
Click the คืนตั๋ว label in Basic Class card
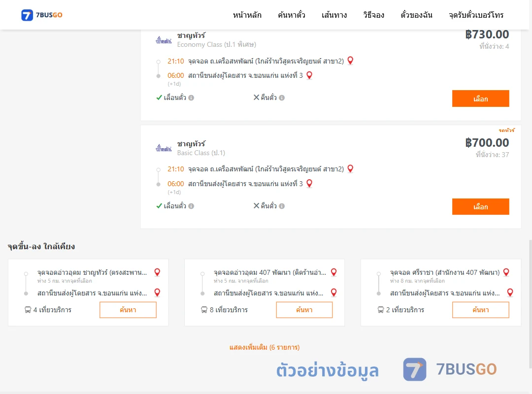pyautogui.click(x=269, y=206)
